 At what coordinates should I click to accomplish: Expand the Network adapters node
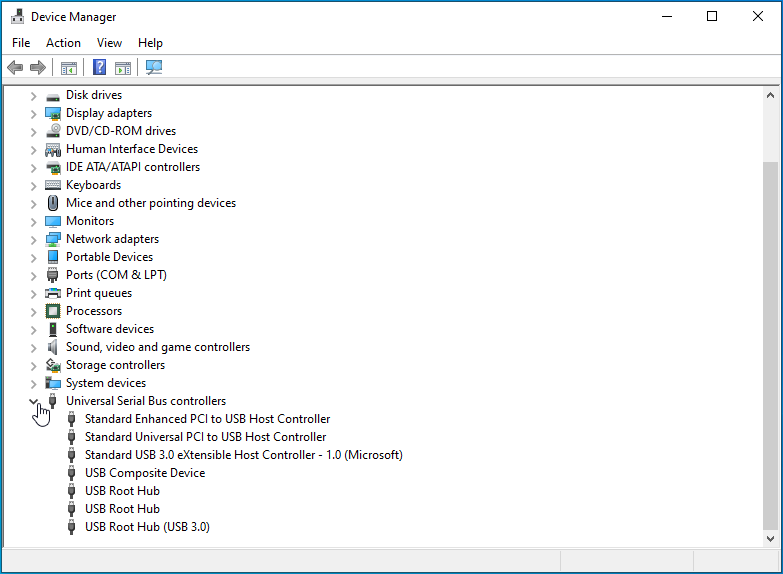pyautogui.click(x=33, y=239)
